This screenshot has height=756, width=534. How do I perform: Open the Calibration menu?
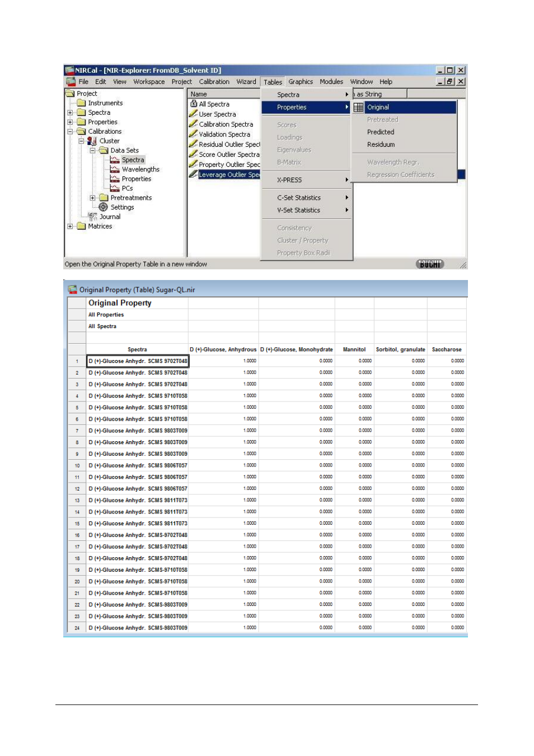214,82
